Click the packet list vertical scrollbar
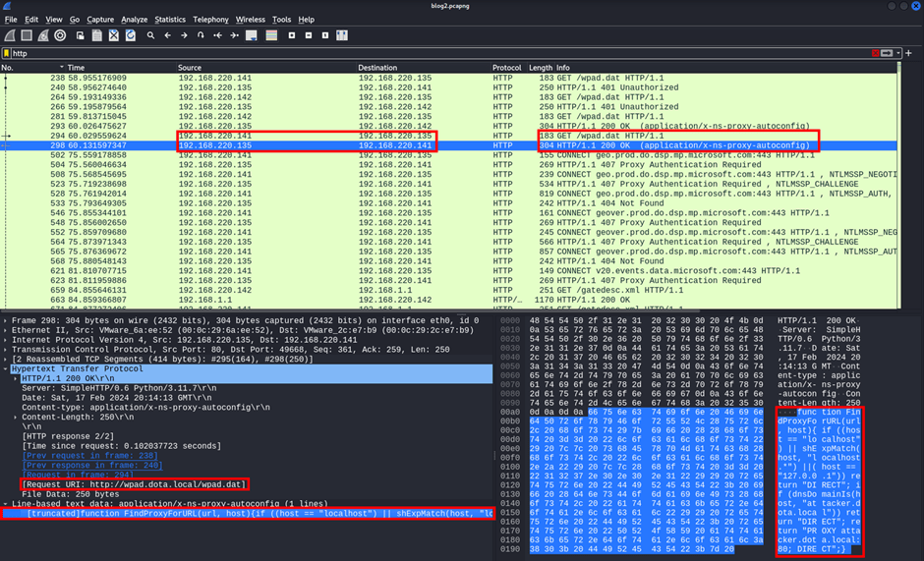Viewport: 924px width, 561px height. (898, 186)
